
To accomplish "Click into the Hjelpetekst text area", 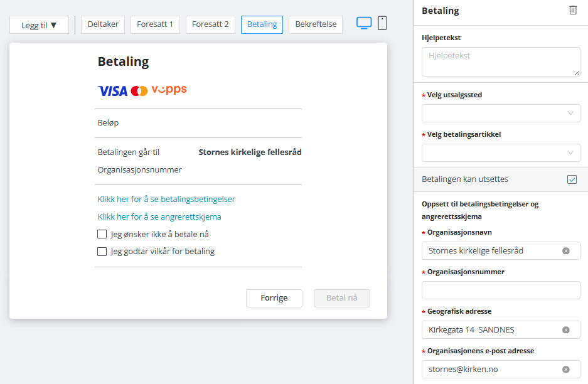I will tap(501, 61).
